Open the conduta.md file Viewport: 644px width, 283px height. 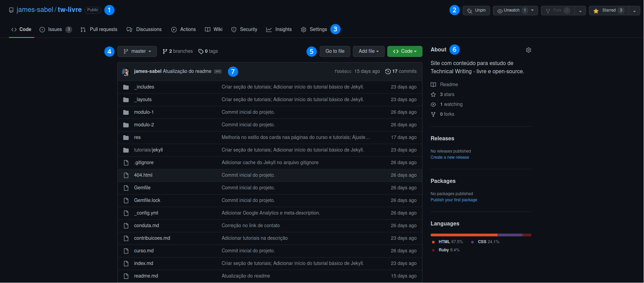pyautogui.click(x=146, y=226)
